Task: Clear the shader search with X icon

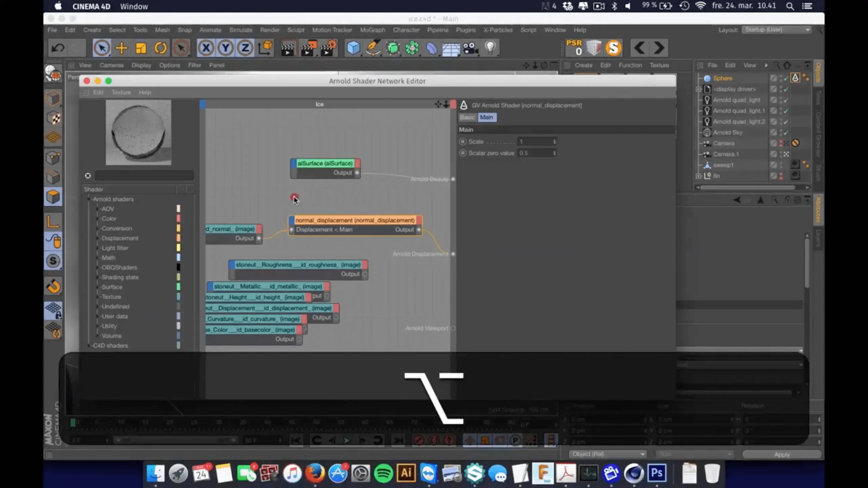Action: (88, 176)
